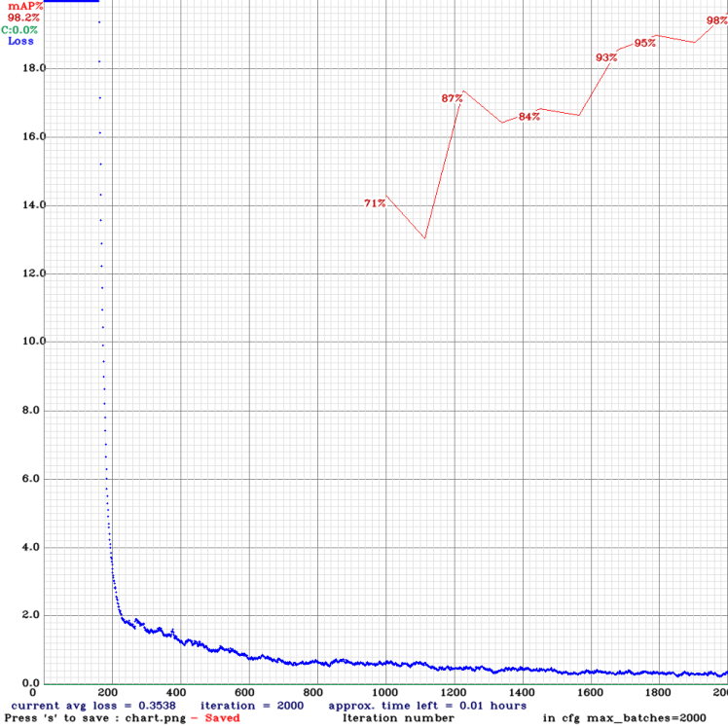Click the approx. time left status text
The height and width of the screenshot is (728, 728).
click(x=427, y=706)
